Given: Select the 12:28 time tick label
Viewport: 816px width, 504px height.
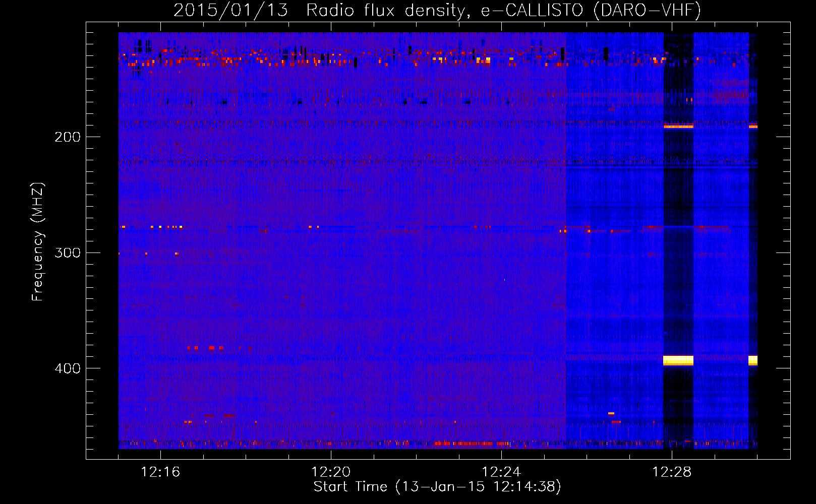Looking at the screenshot, I should click(672, 472).
